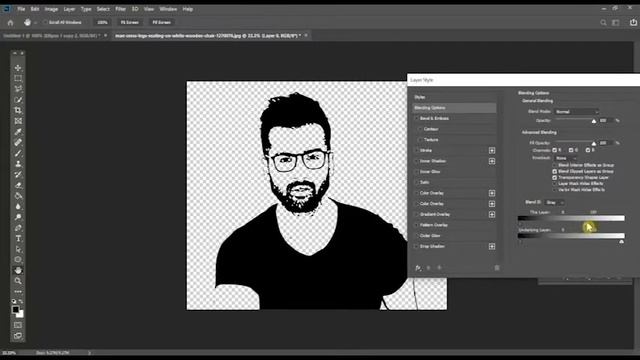This screenshot has width=640, height=360.
Task: Click the Change Screen Mode icon
Action: point(18,336)
